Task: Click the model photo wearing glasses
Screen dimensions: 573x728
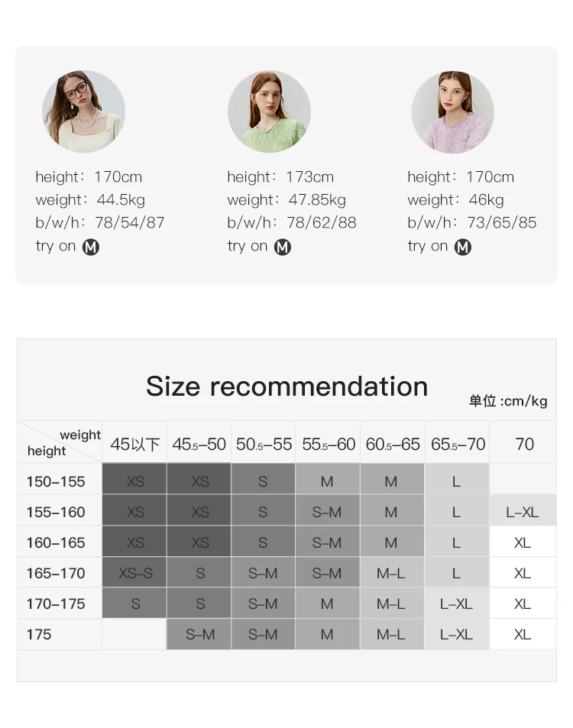Action: pos(83,112)
